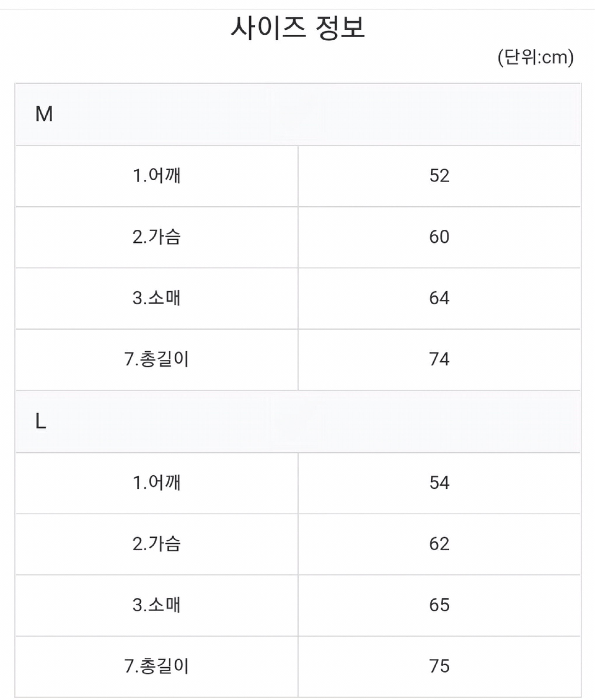Image resolution: width=595 pixels, height=700 pixels.
Task: Click the L sleeve value 65
Action: pos(439,605)
